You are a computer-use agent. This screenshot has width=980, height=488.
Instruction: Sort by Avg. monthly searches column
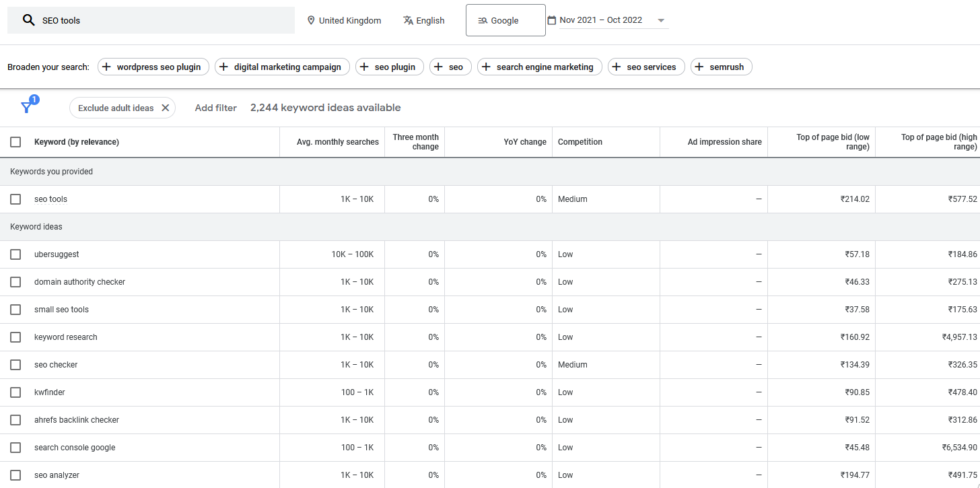(337, 142)
